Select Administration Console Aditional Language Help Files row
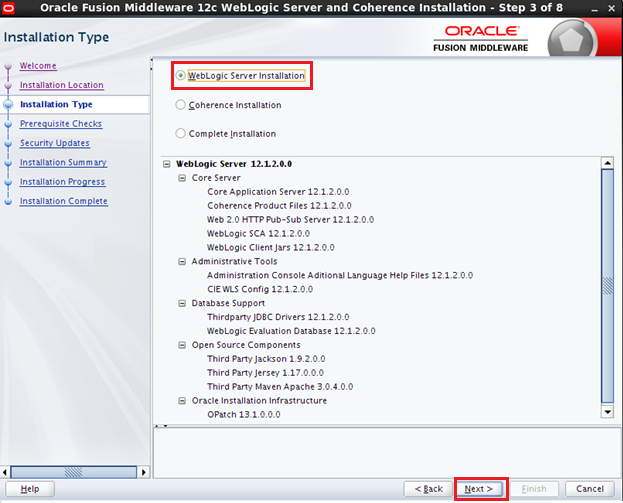The height and width of the screenshot is (503, 623). [340, 275]
